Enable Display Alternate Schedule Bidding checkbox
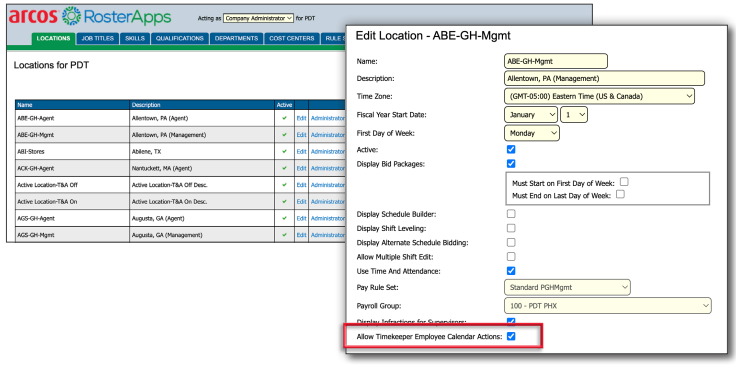Screen dimensions: 736x366 (511, 242)
